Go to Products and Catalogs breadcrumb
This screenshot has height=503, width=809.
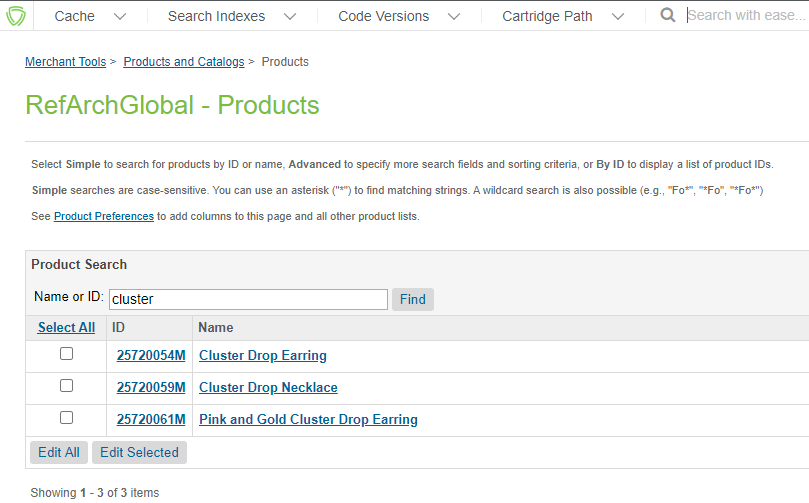(184, 61)
